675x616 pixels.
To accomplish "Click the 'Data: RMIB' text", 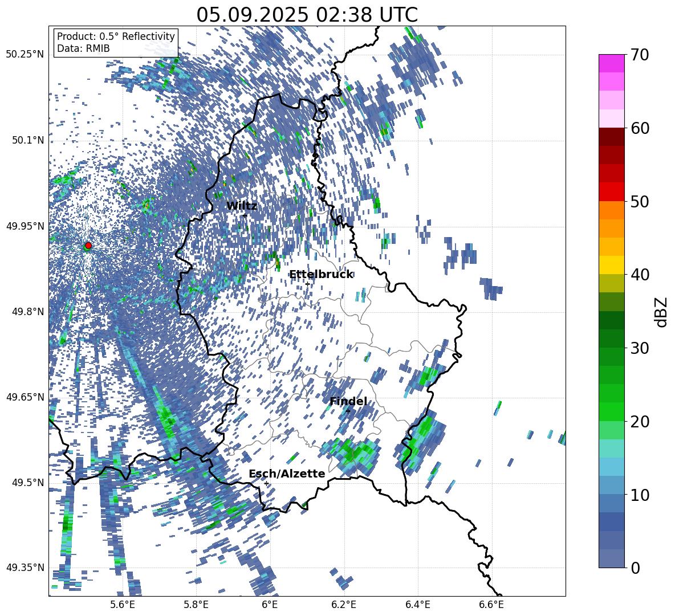I will click(x=83, y=48).
